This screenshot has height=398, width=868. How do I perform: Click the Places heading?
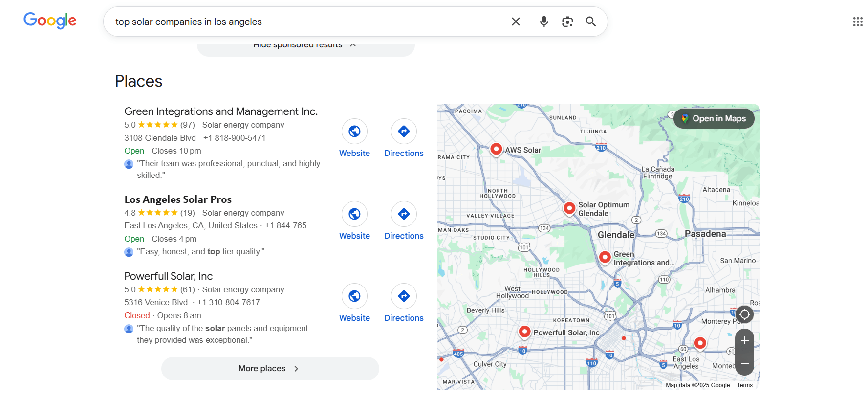click(139, 81)
